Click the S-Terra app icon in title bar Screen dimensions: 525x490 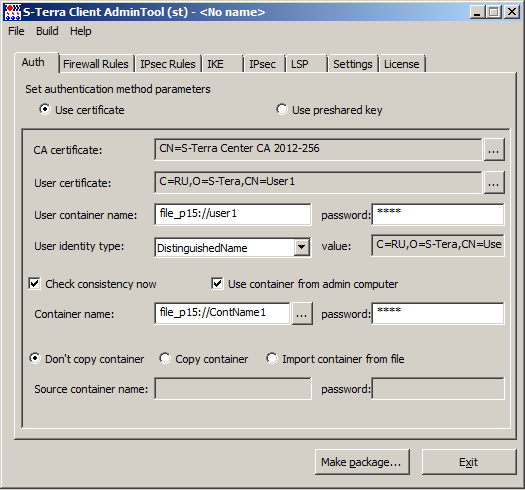click(12, 12)
